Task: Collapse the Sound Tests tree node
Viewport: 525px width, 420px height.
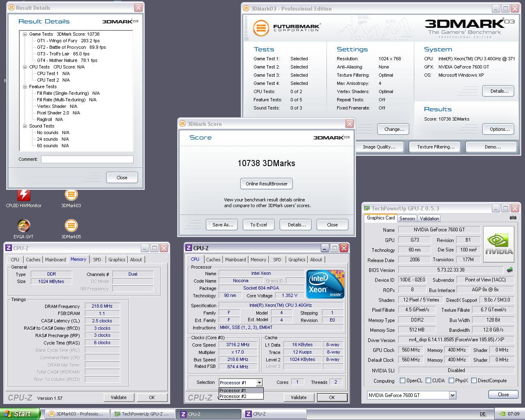Action: 25,126
